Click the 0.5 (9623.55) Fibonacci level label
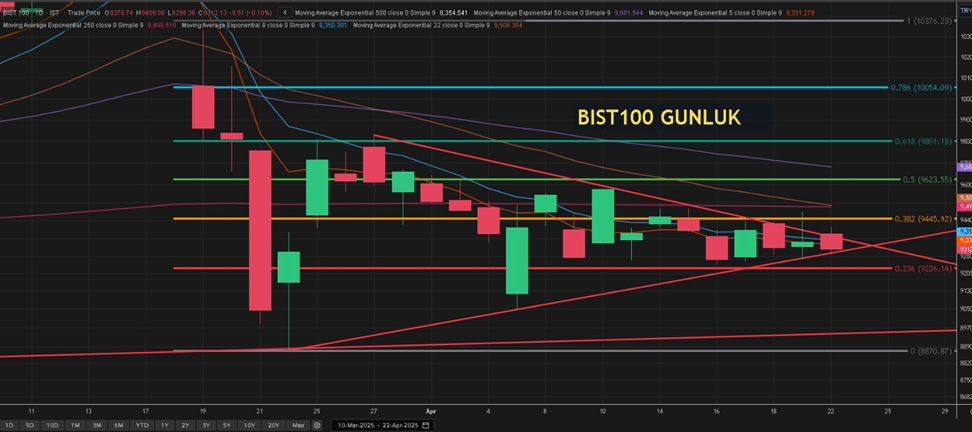972x432 pixels. [x=920, y=180]
